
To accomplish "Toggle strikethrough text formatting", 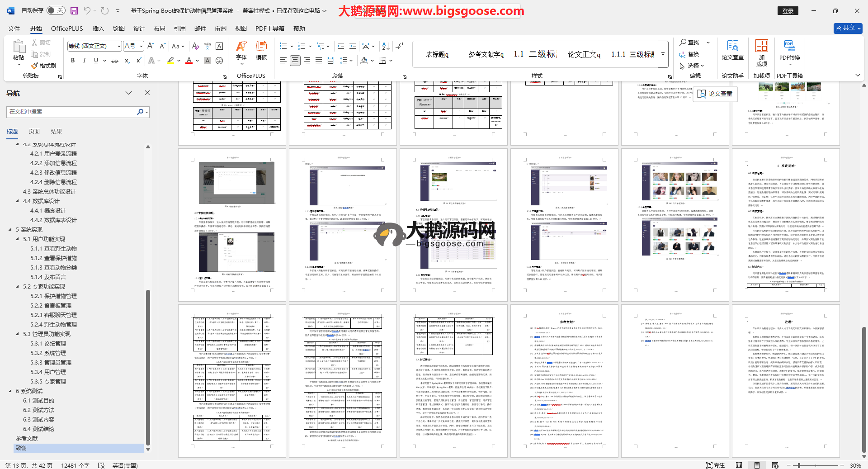I will tap(115, 61).
